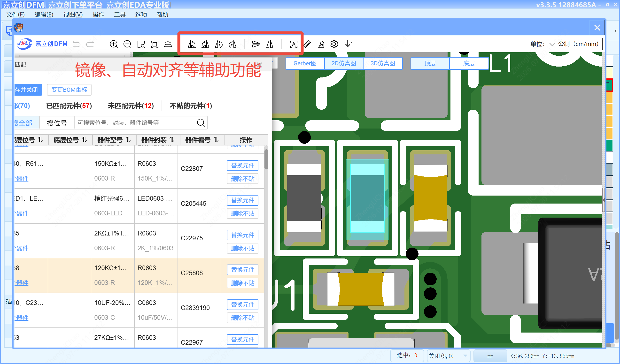Image resolution: width=620 pixels, height=364 pixels.
Task: Activate the auto-align [A] tool
Action: (294, 44)
